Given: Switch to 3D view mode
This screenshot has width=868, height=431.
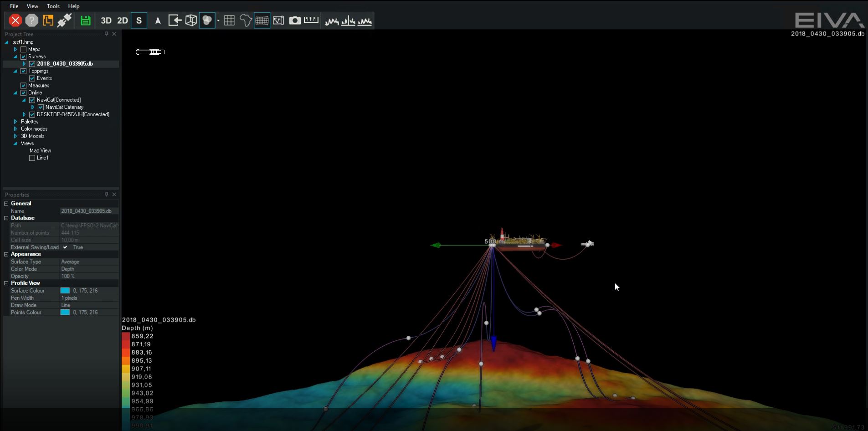Looking at the screenshot, I should (106, 21).
